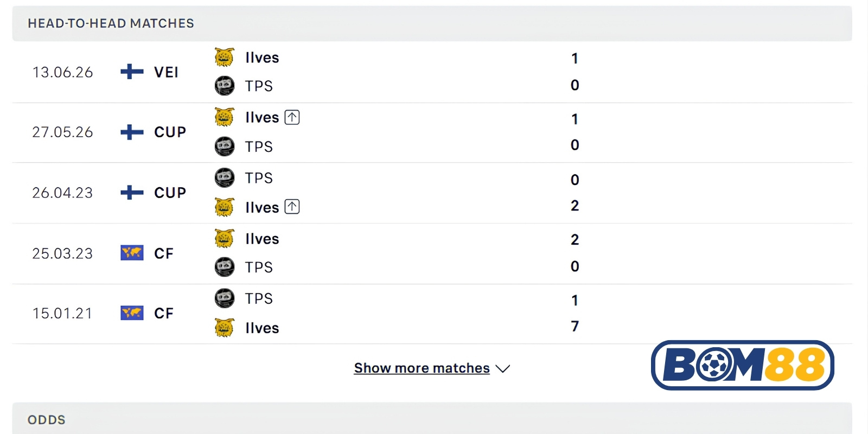The height and width of the screenshot is (434, 868).
Task: Click world flag icon in 25.03.23 row
Action: coord(132,253)
